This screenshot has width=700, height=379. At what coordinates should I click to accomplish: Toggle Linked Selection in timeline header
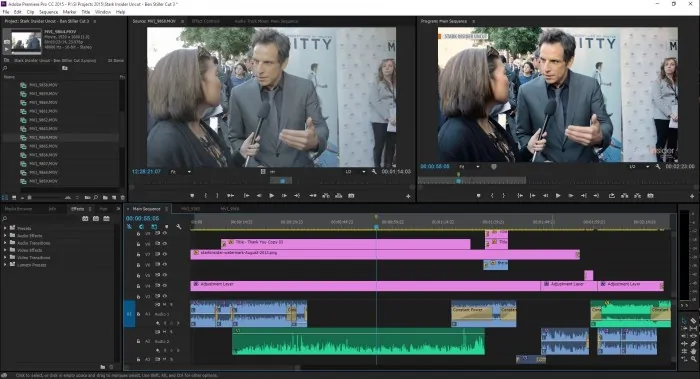pyautogui.click(x=154, y=227)
